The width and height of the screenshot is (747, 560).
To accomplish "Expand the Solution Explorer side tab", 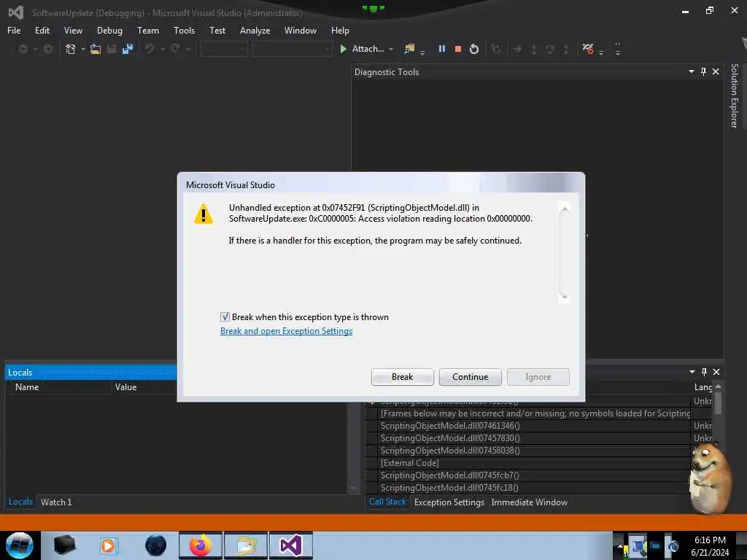I will (734, 96).
